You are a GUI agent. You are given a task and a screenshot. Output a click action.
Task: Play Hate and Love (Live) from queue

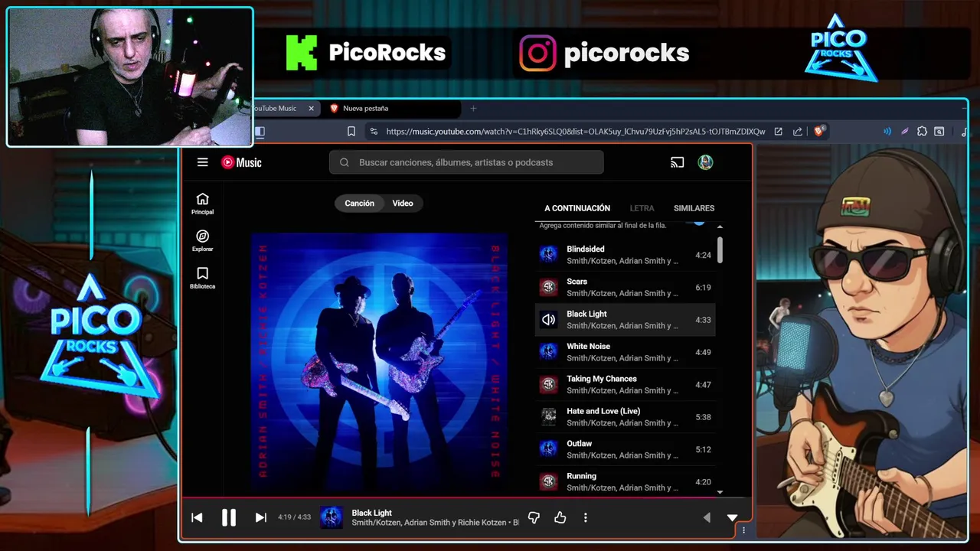(626, 416)
